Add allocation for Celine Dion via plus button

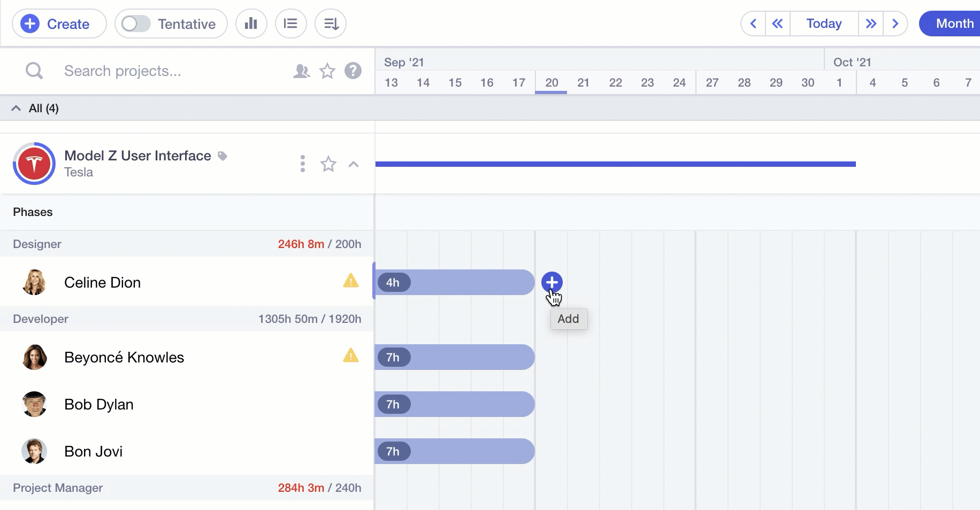click(552, 282)
